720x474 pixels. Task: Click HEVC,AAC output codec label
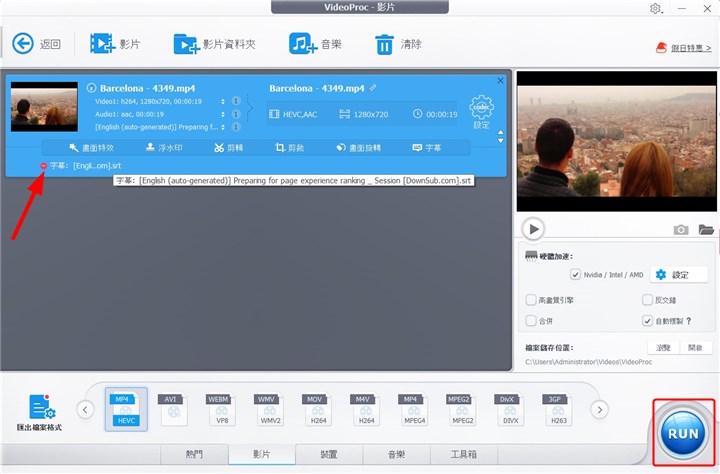click(x=300, y=114)
